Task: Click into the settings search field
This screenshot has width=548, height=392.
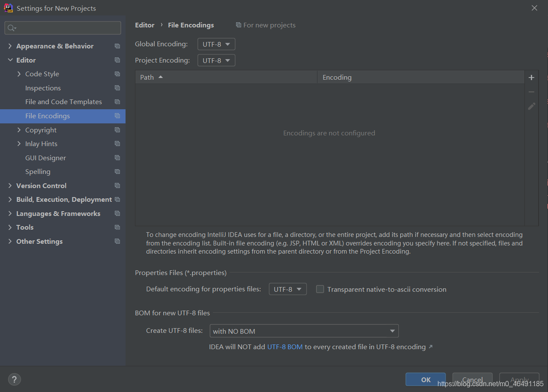Action: [63, 28]
